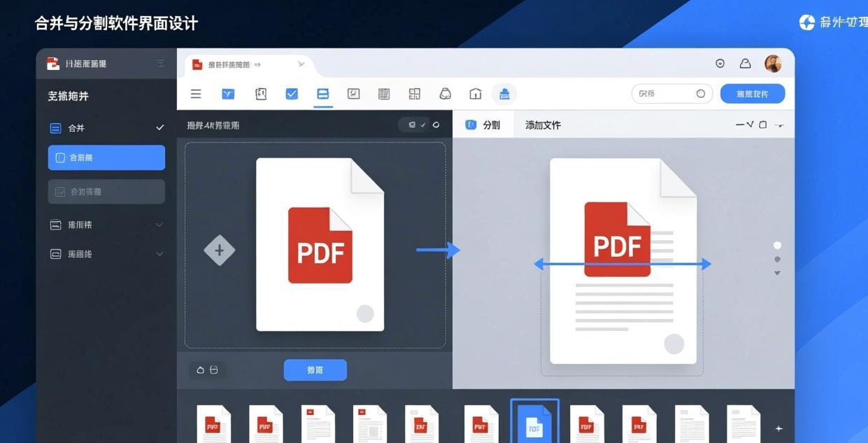The image size is (868, 443).
Task: Click the rounded square icon in 分割 panel header
Action: click(763, 125)
